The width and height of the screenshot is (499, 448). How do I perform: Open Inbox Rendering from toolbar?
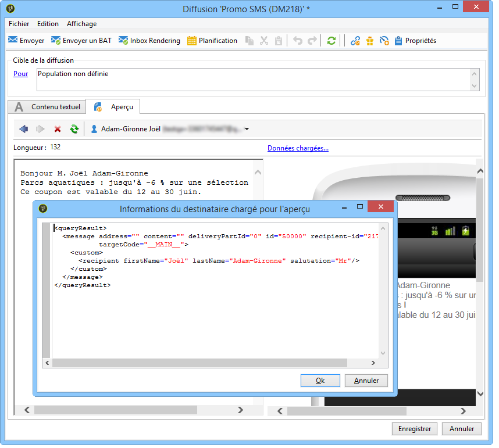[149, 41]
